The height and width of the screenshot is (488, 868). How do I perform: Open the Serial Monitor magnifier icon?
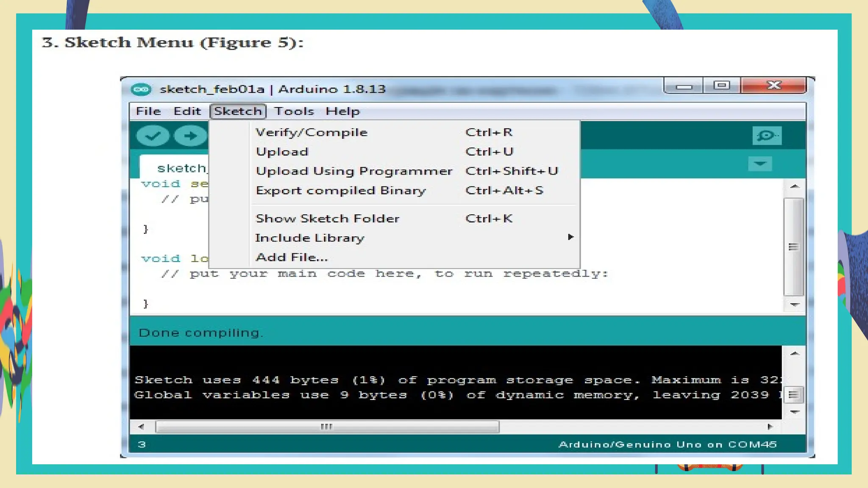766,136
